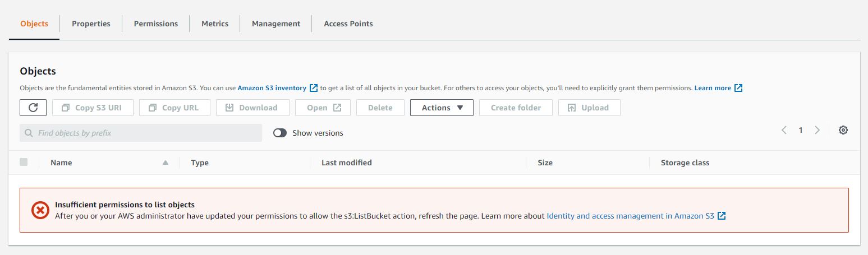
Task: Go to the next page arrow
Action: pyautogui.click(x=817, y=130)
